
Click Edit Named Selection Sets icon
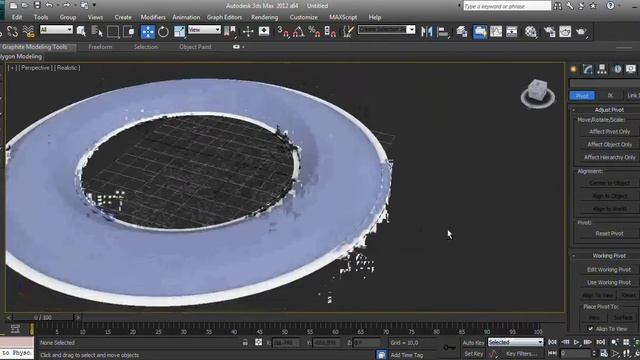click(348, 31)
